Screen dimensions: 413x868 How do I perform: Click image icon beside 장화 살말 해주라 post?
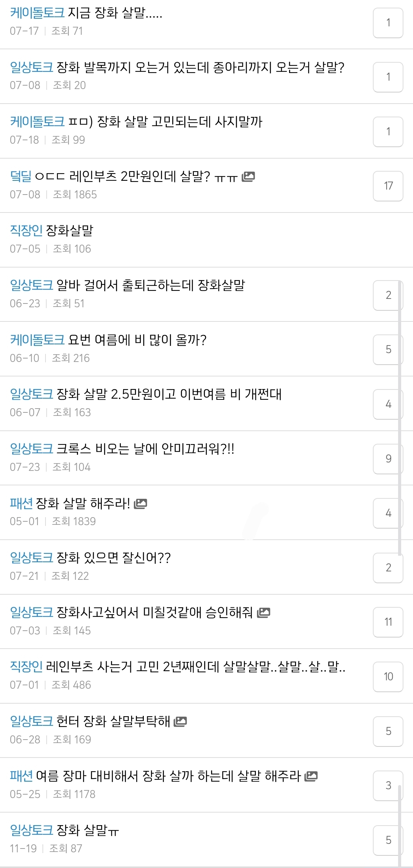(141, 503)
